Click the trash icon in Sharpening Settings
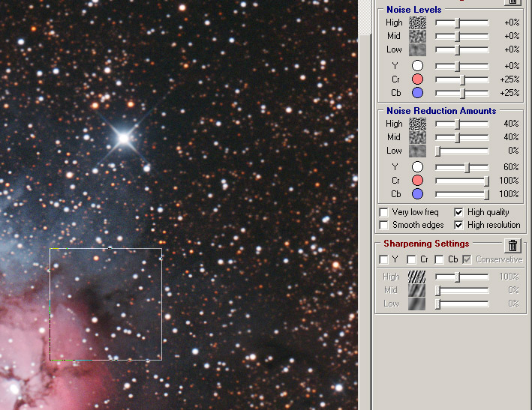 (x=512, y=245)
